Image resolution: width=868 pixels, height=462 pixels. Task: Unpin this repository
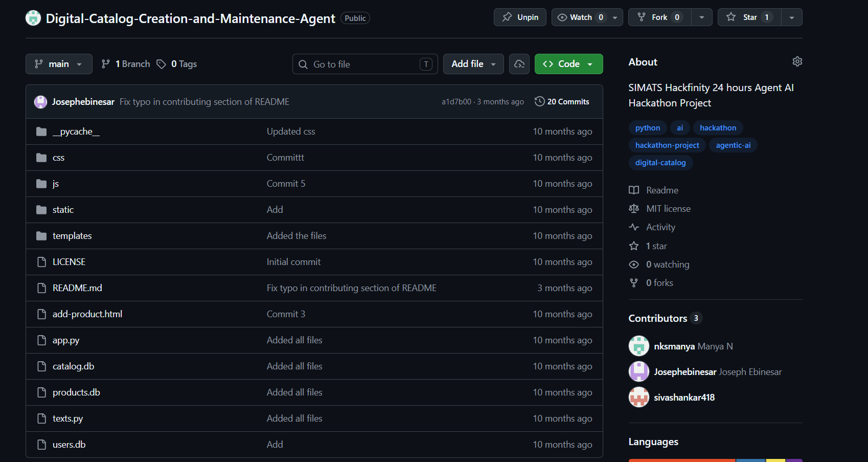pyautogui.click(x=520, y=17)
